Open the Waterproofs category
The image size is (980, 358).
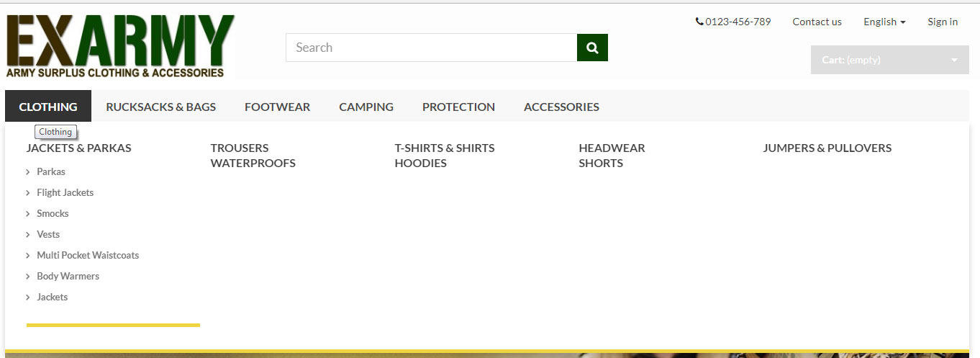tap(253, 163)
